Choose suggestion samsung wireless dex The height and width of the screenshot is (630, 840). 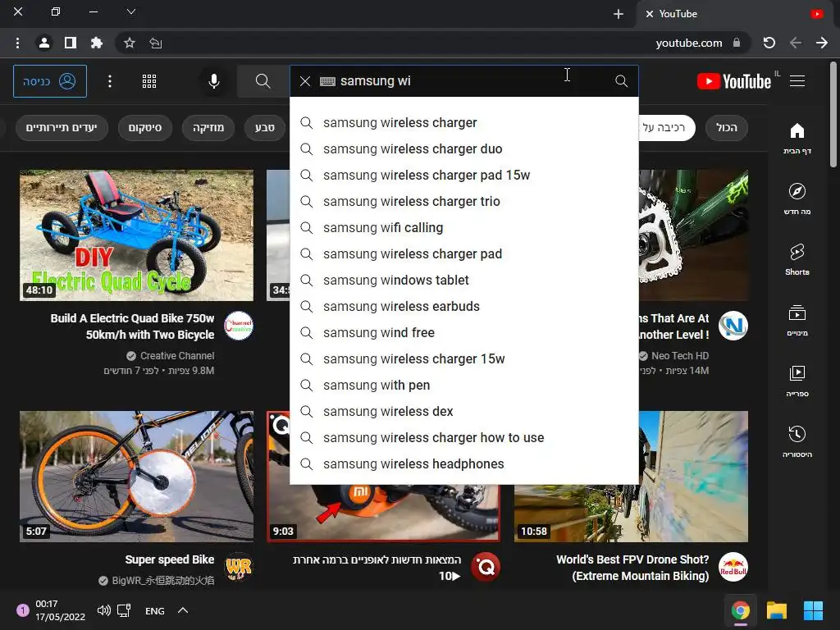click(x=464, y=412)
